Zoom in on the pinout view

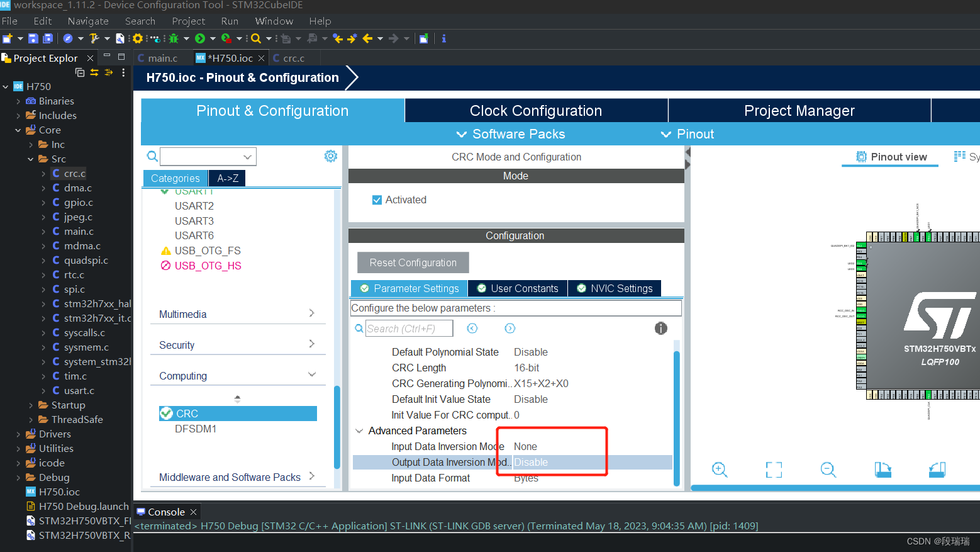(x=720, y=470)
